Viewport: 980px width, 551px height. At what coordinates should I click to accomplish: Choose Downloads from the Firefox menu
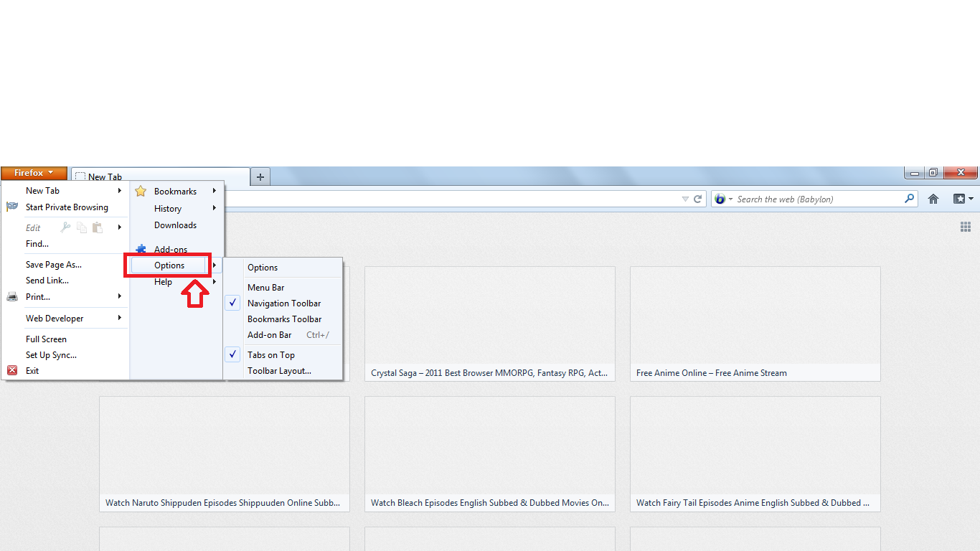coord(175,225)
